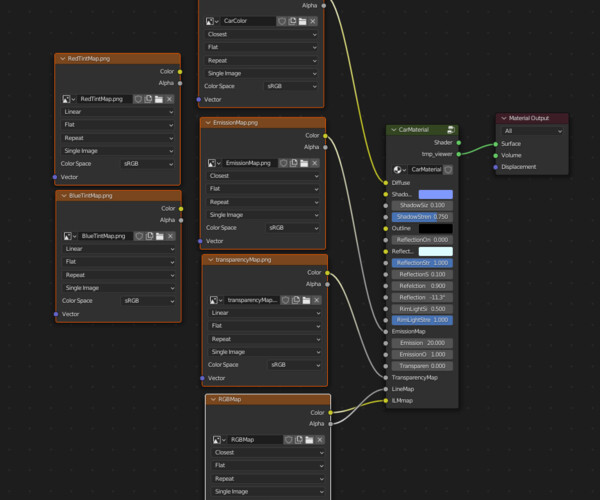Screen dimensions: 600x500
Task: Collapse the Material Output node
Action: click(504, 119)
